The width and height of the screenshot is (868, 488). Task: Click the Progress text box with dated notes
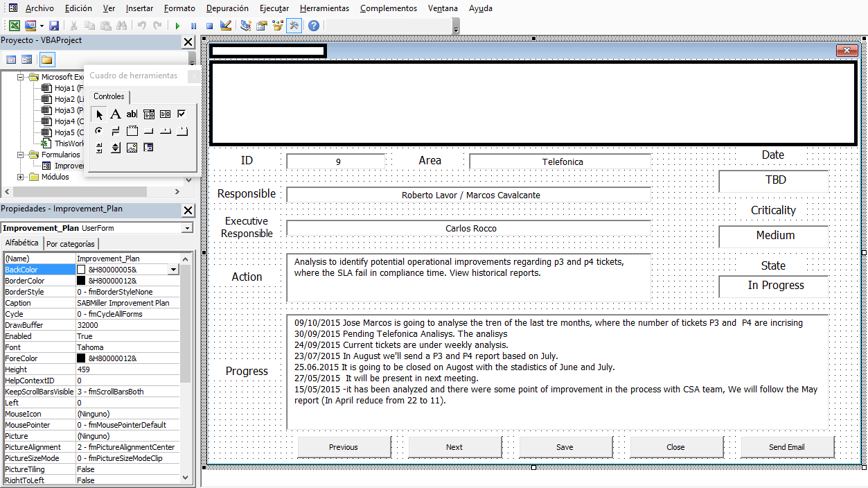[558, 372]
